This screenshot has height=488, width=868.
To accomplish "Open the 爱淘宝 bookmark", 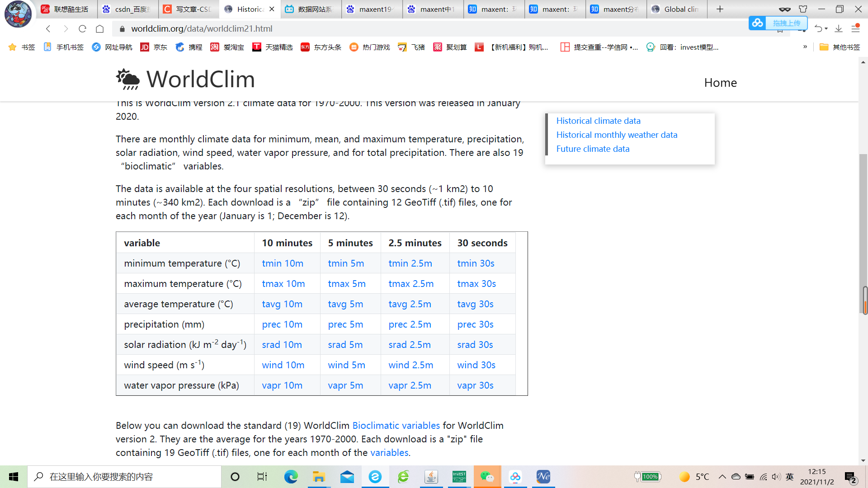I will pyautogui.click(x=227, y=47).
